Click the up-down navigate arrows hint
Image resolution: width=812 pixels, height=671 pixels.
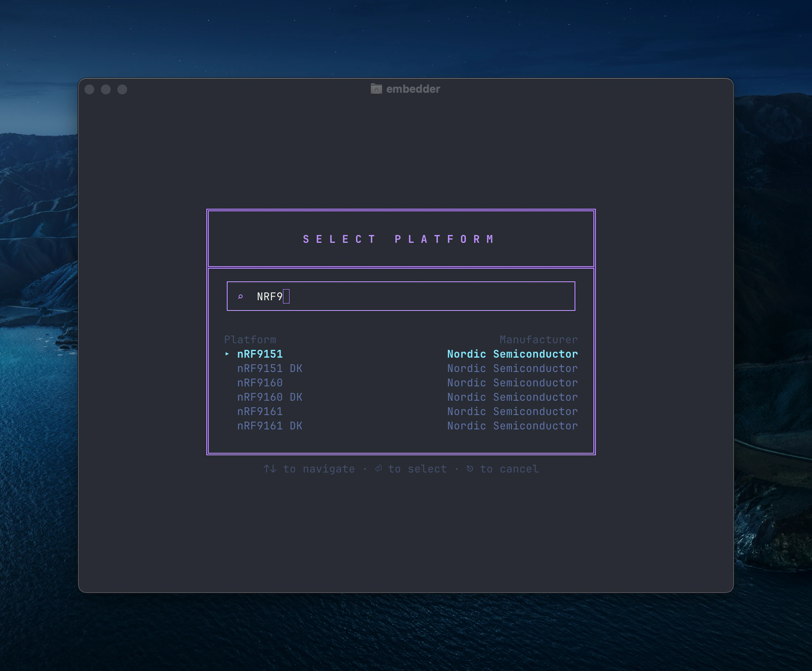[x=270, y=468]
